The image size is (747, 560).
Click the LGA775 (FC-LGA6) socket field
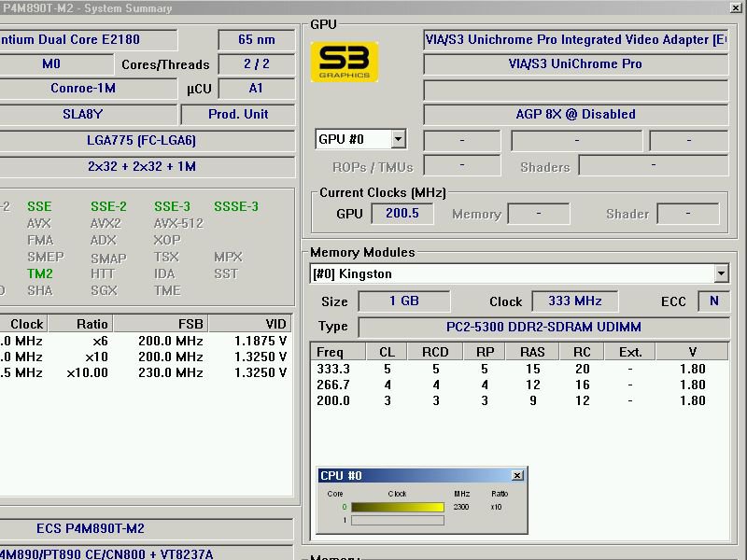140,141
